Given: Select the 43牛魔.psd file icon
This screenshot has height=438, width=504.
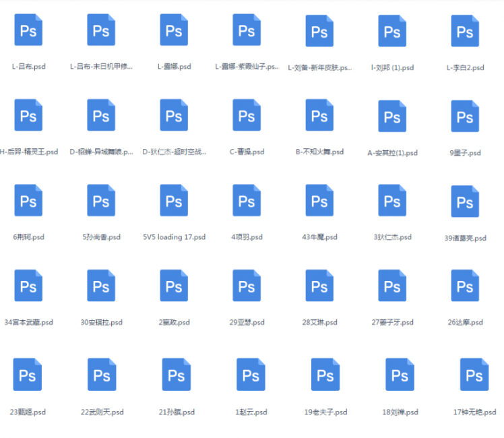Looking at the screenshot, I should [x=319, y=200].
